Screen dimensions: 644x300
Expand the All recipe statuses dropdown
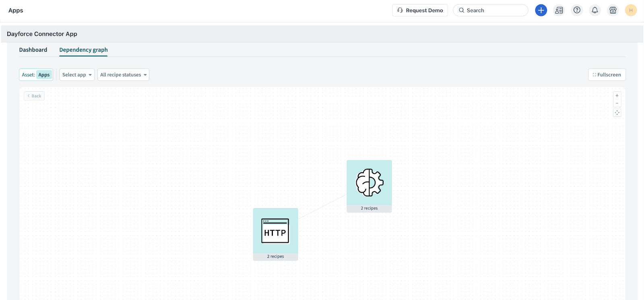123,75
